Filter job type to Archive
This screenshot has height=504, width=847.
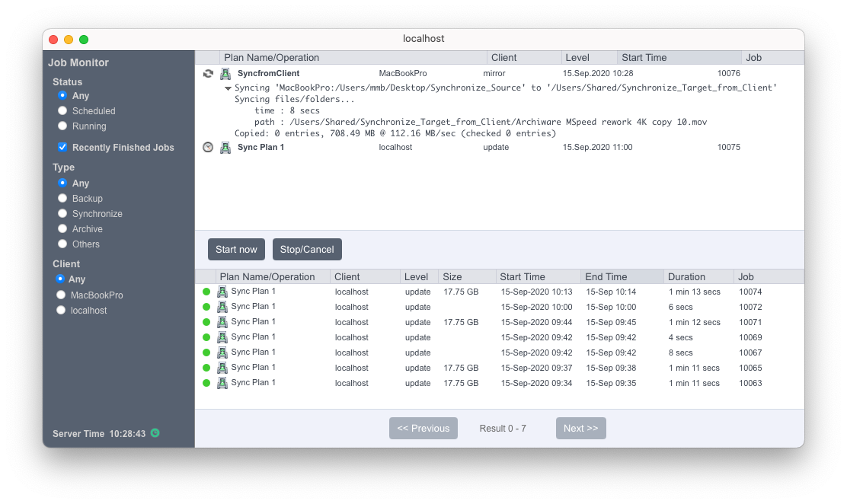62,228
